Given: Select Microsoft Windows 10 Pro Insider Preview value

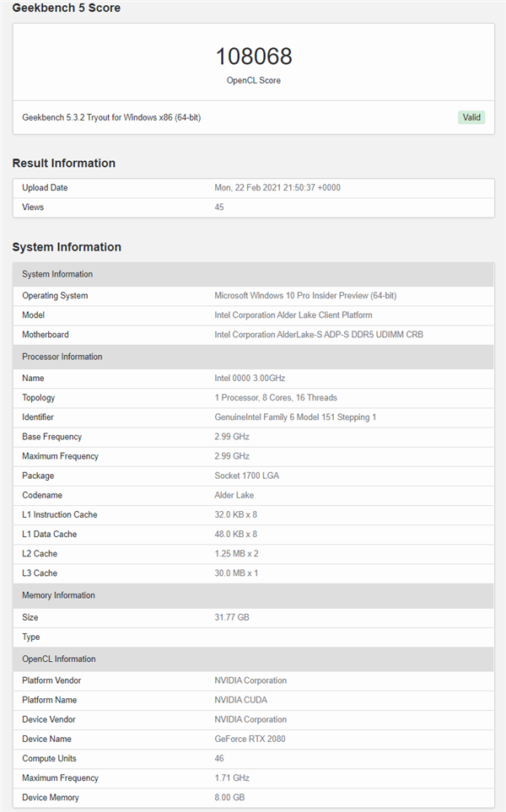Looking at the screenshot, I should pos(305,296).
